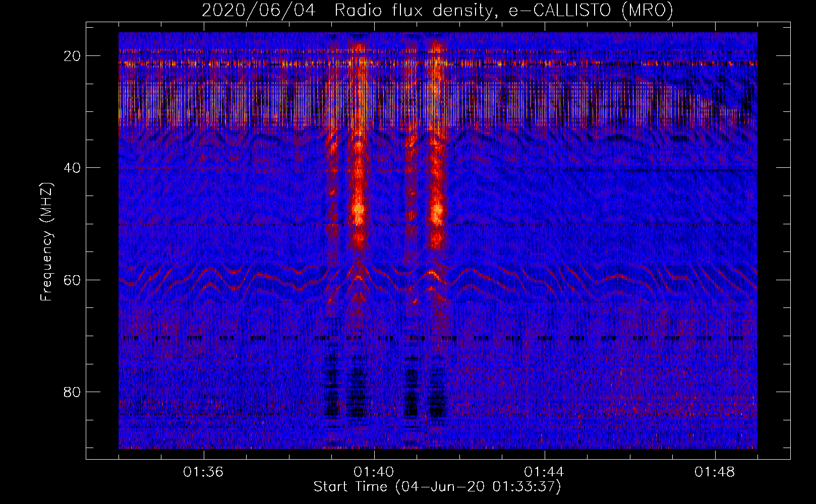Click the 01:48 time tick label
Image resolution: width=816 pixels, height=504 pixels.
(x=715, y=472)
